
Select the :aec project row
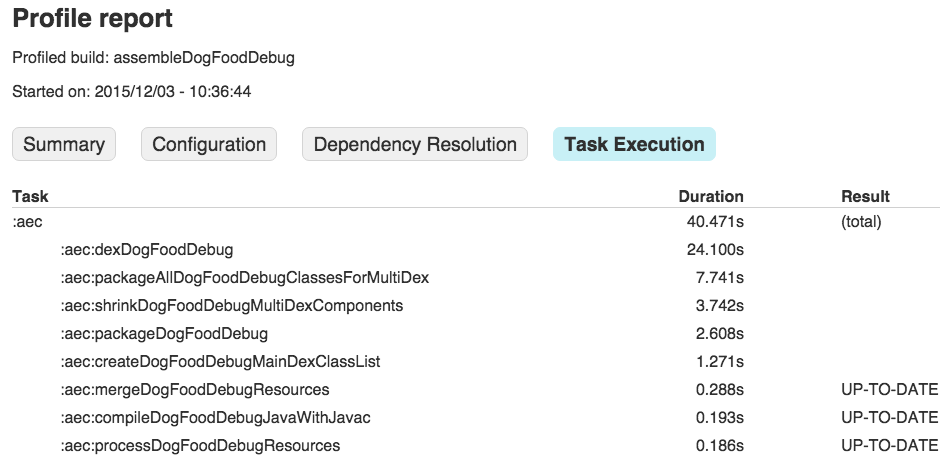pos(27,221)
